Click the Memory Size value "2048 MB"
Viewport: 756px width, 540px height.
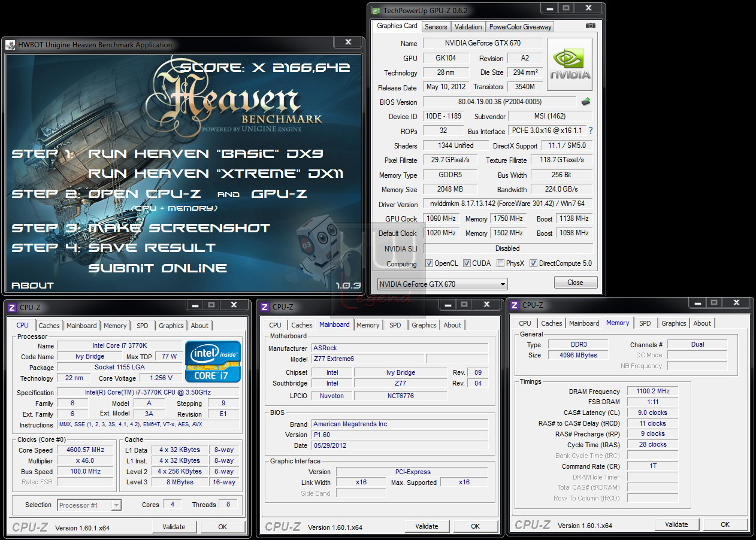[450, 189]
